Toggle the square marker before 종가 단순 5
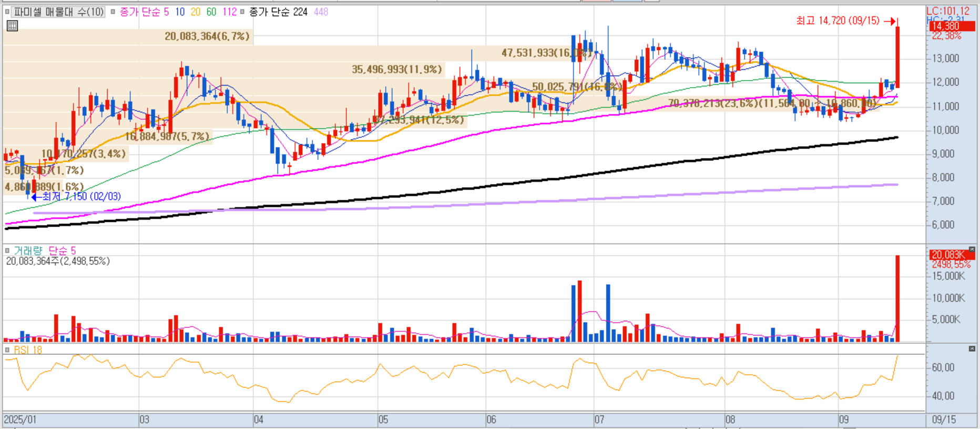Screen dimensions: 980x429 click(x=113, y=12)
